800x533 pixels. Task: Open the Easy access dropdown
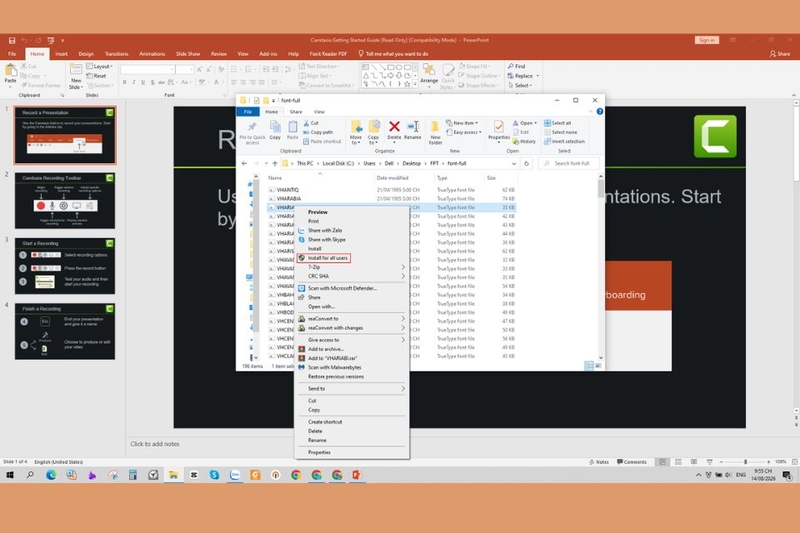pos(464,132)
